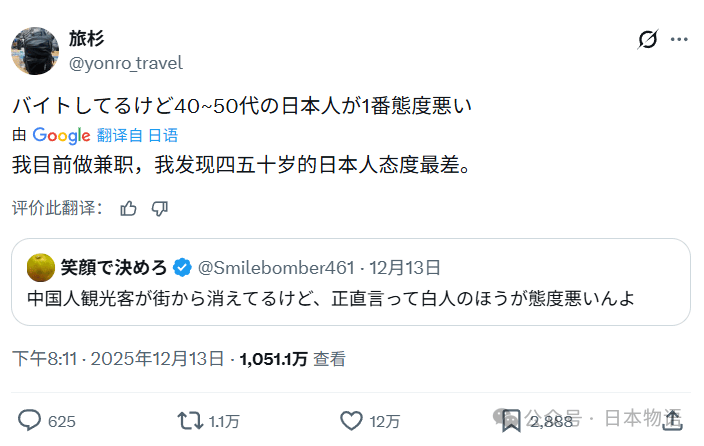This screenshot has height=446, width=704.
Task: Click the blue verified badge
Action: 183,267
